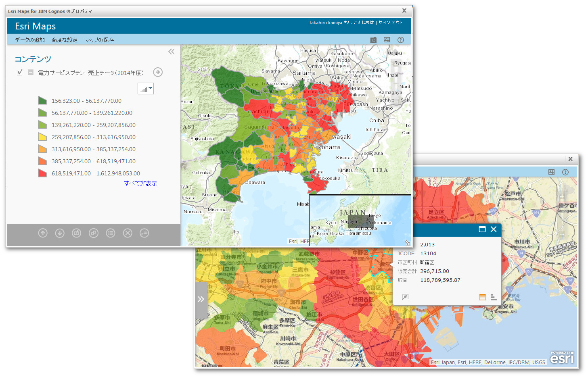Click the 電力サービスプラン 売上データ(2014年度) layer name

point(91,73)
